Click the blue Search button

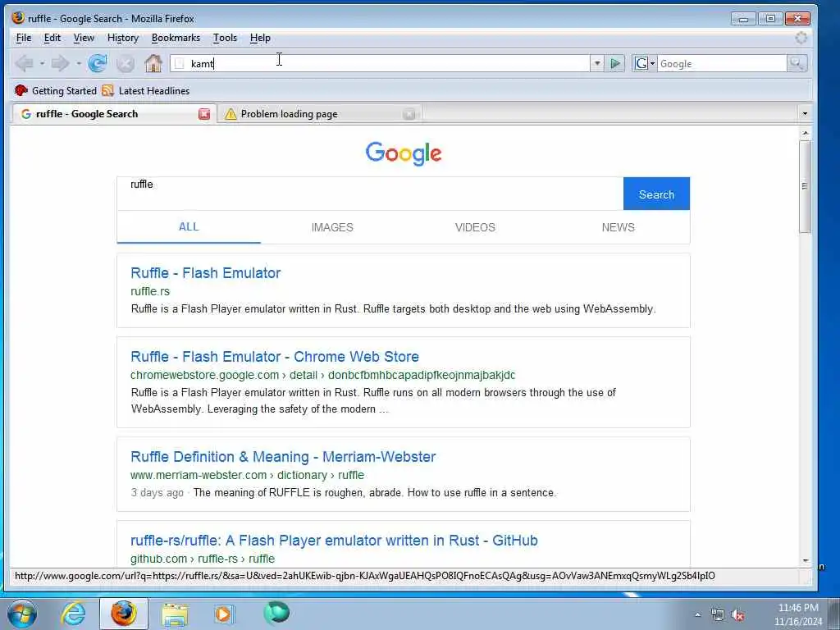pyautogui.click(x=656, y=194)
